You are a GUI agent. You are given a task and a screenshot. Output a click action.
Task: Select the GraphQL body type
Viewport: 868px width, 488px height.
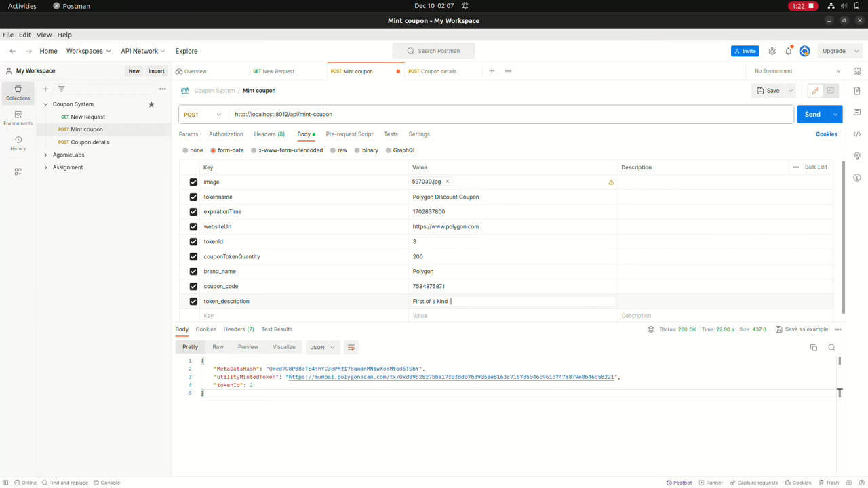[x=401, y=150]
